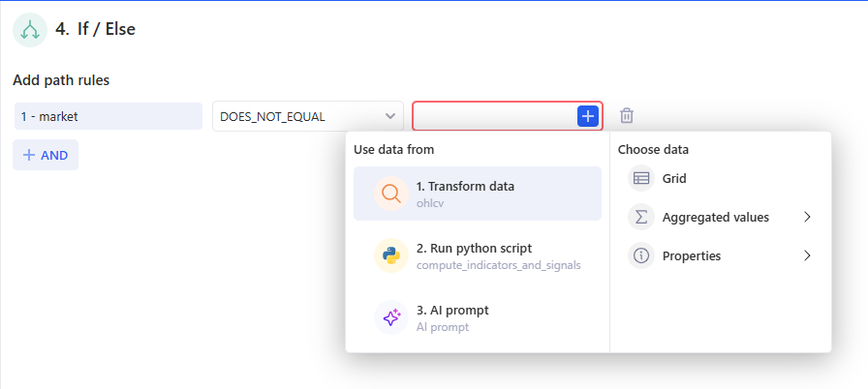868x389 pixels.
Task: Delete the path rule with trash icon
Action: (x=627, y=116)
